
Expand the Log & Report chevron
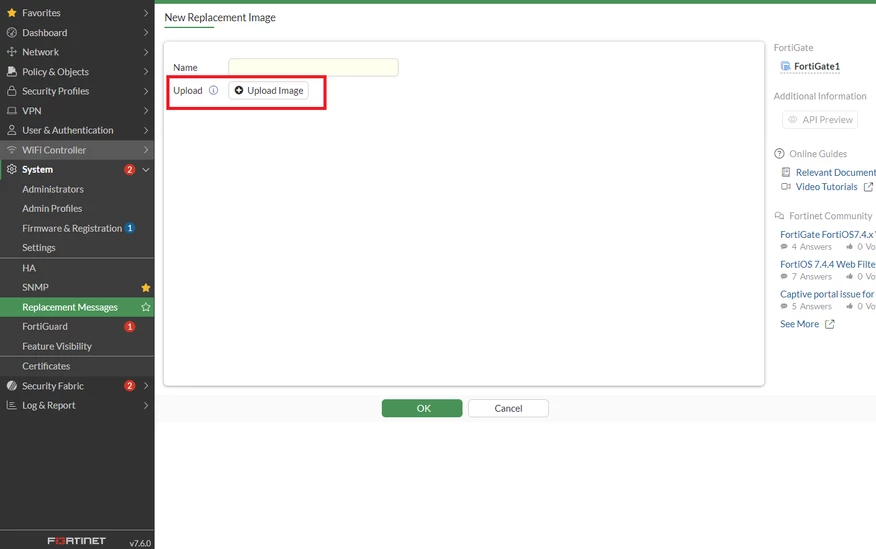click(x=146, y=405)
